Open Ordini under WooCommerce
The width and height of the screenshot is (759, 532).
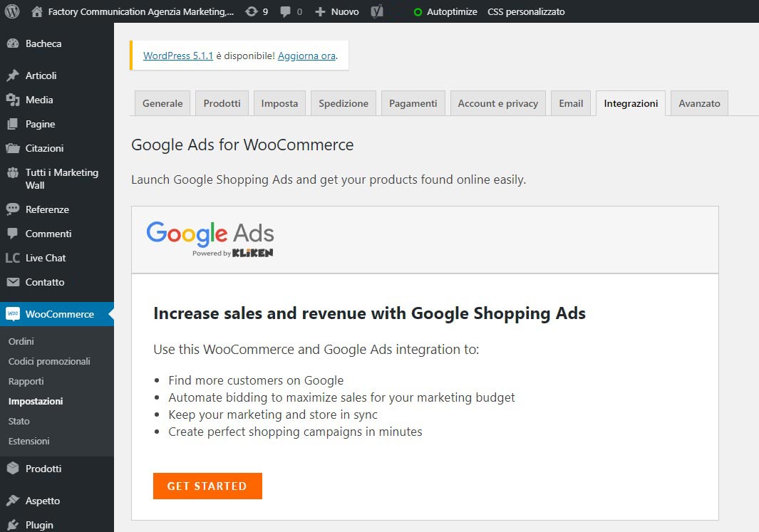[x=21, y=341]
